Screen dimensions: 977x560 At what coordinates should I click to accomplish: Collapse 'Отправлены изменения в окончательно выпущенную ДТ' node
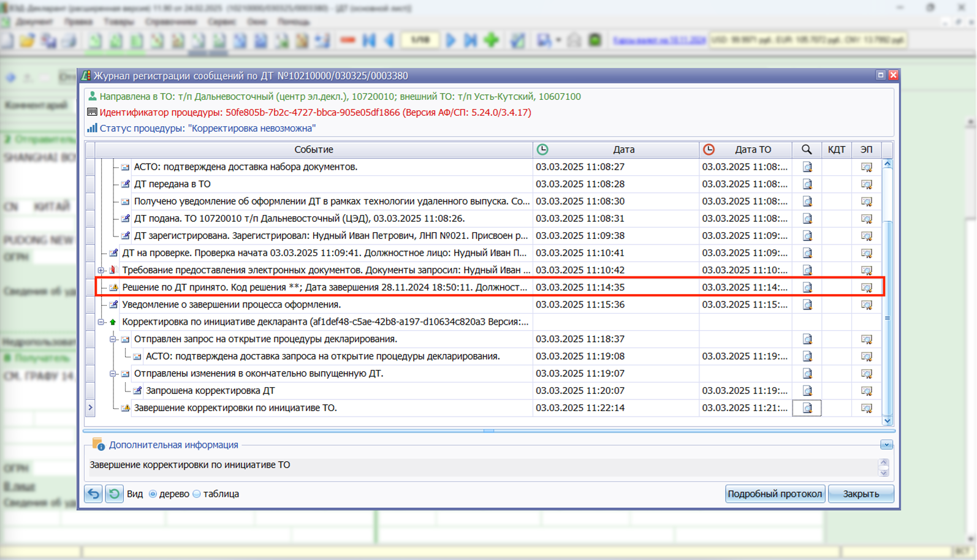coord(113,374)
